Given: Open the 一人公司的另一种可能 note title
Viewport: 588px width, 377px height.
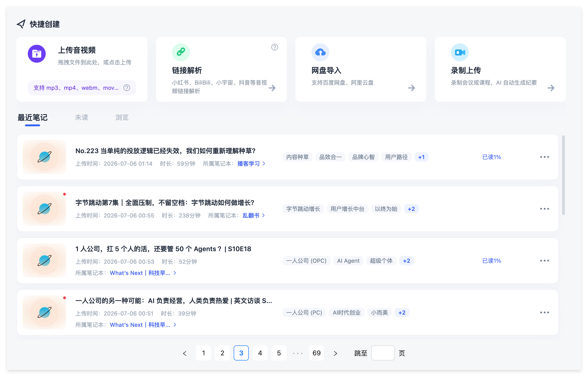Looking at the screenshot, I should coord(174,301).
